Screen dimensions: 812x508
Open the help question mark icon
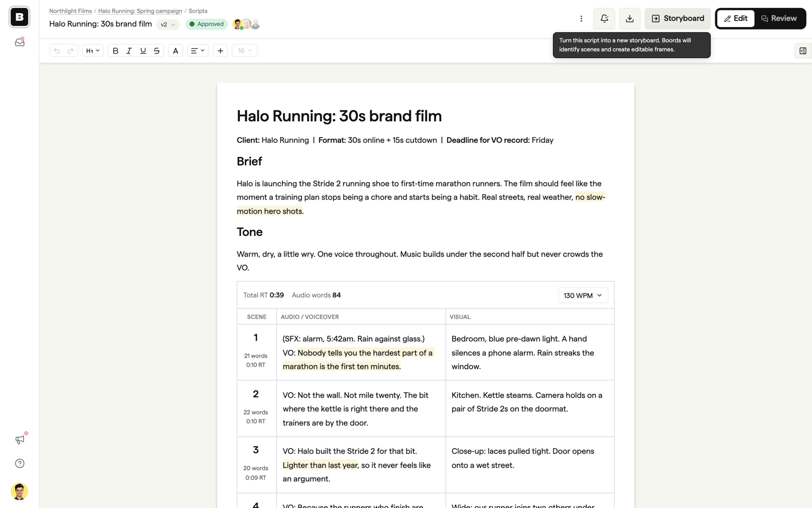pos(20,464)
